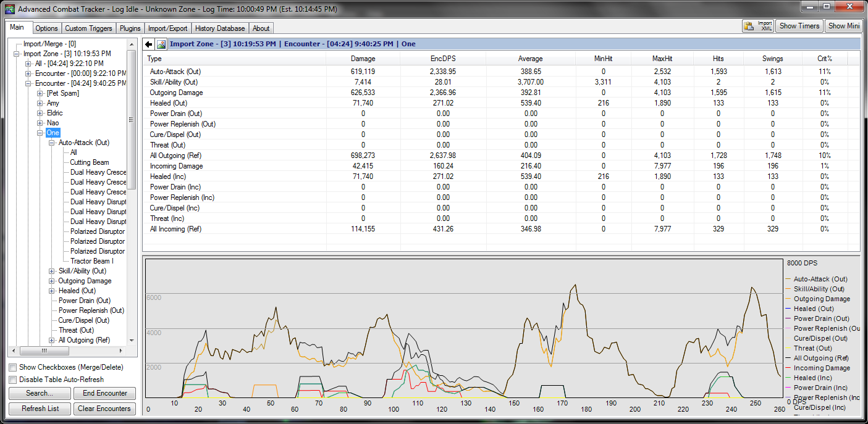Sort table by EncDPS column header

tap(442, 59)
